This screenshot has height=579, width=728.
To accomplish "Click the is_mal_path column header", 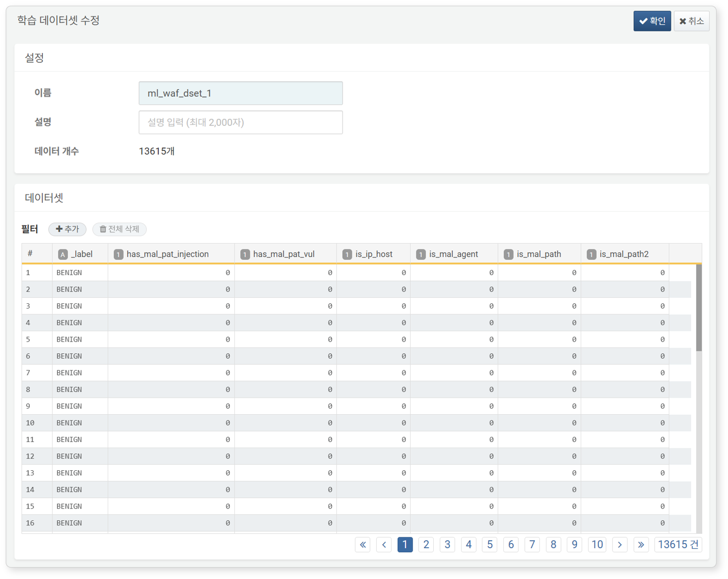I will (539, 254).
